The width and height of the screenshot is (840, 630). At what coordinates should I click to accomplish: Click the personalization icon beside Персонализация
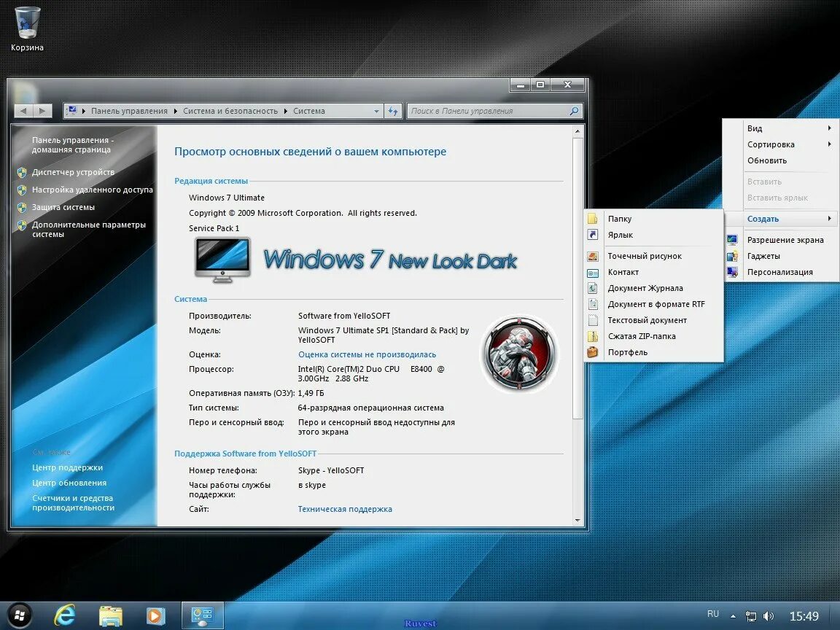pyautogui.click(x=732, y=272)
